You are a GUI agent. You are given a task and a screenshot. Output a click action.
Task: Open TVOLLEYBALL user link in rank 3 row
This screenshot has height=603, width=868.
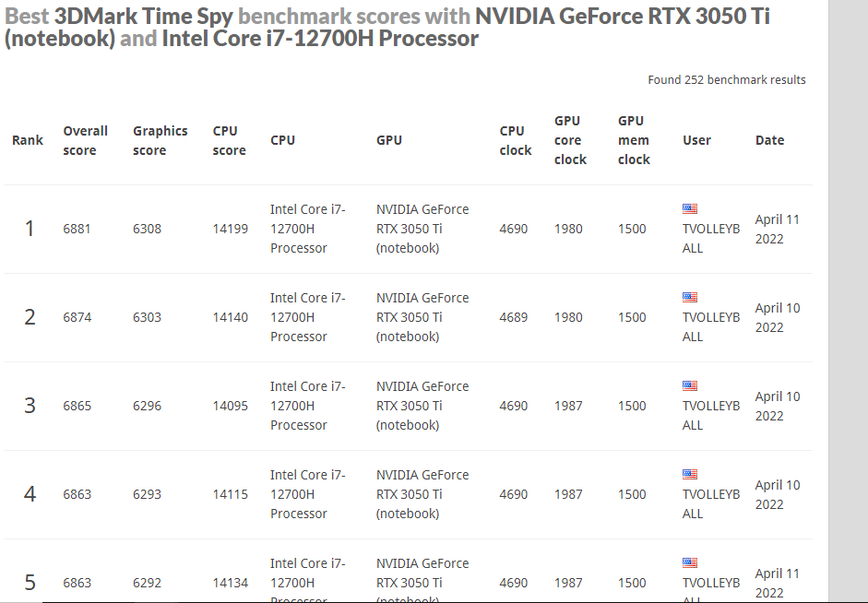tap(711, 416)
